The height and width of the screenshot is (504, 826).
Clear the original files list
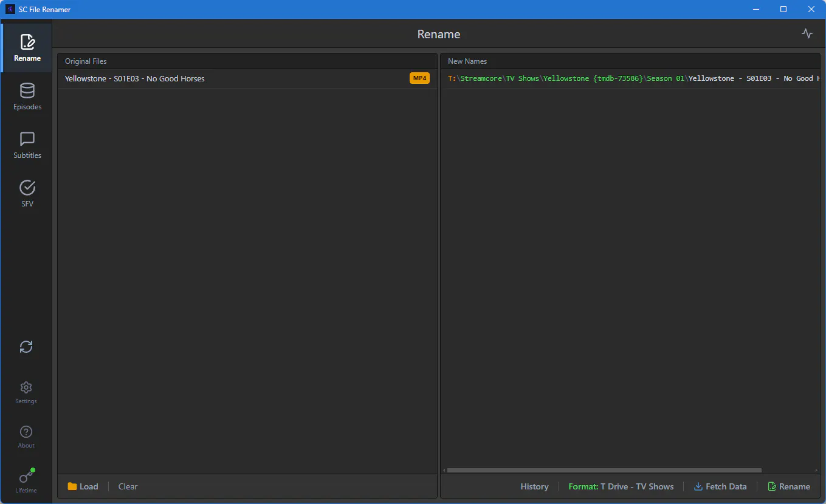point(128,486)
